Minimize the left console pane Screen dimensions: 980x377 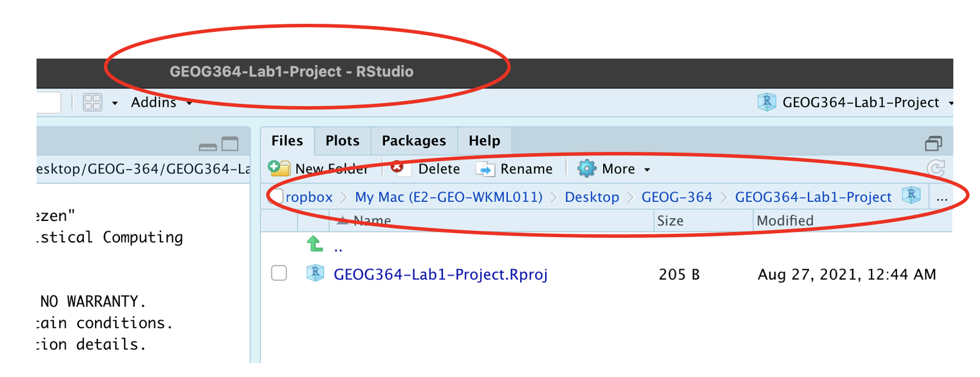(207, 146)
